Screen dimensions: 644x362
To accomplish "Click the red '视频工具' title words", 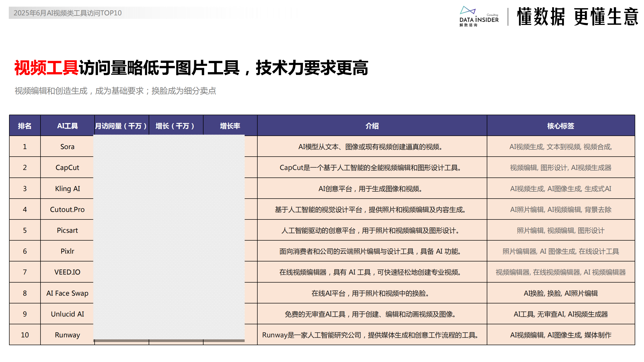I will (46, 68).
